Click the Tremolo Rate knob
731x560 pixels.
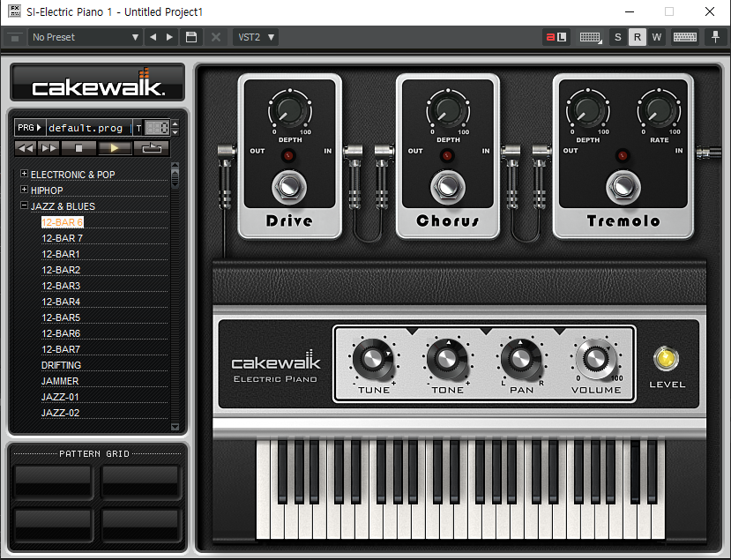(x=659, y=110)
